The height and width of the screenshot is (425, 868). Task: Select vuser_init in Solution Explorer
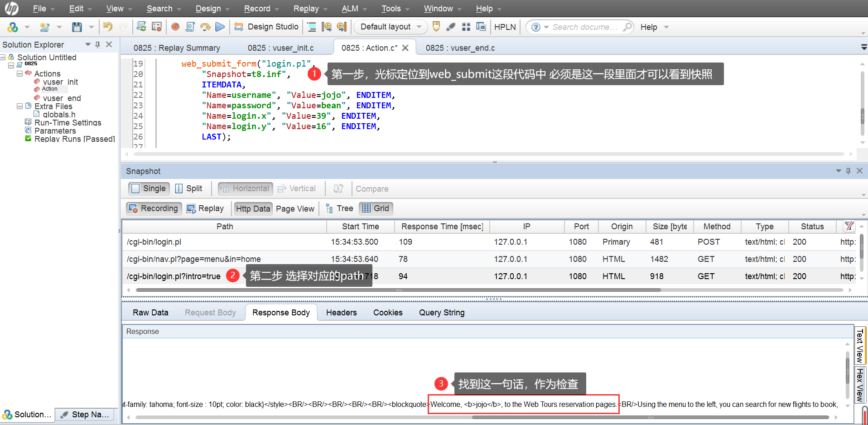pos(60,82)
